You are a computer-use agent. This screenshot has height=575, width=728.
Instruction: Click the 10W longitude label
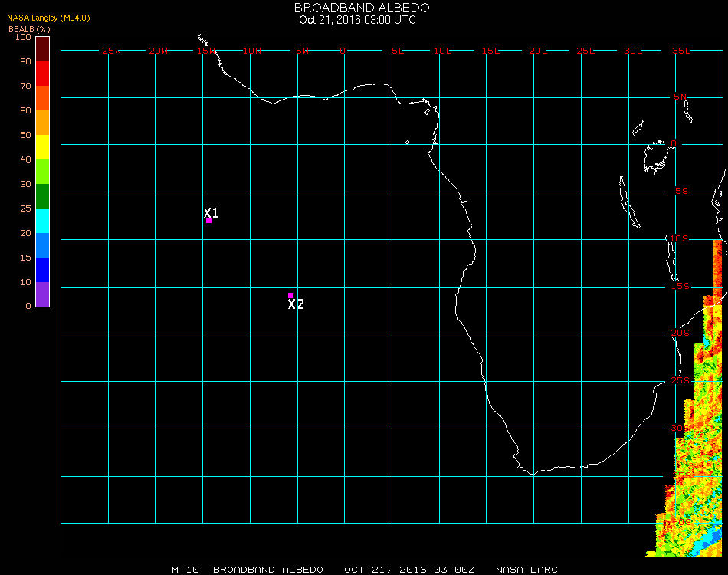(x=252, y=51)
